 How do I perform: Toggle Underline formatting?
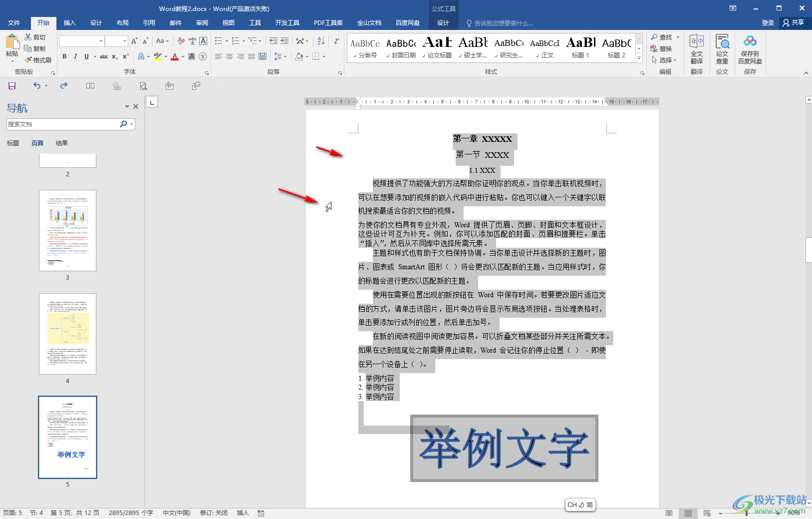pyautogui.click(x=86, y=56)
